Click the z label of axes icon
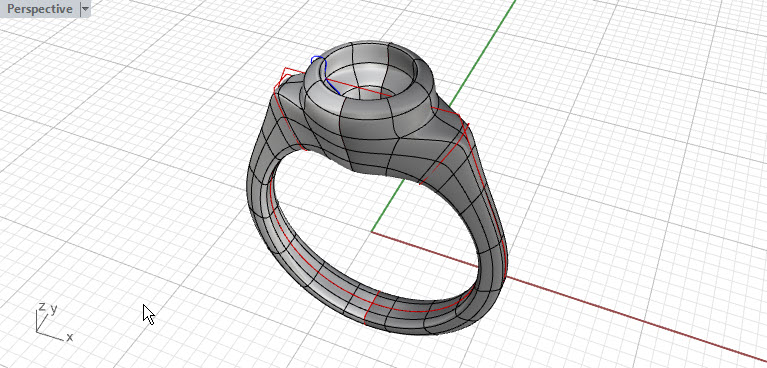 42,306
